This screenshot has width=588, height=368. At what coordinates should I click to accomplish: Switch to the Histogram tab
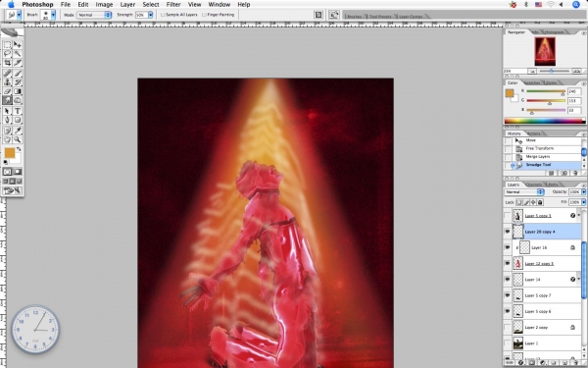point(554,32)
